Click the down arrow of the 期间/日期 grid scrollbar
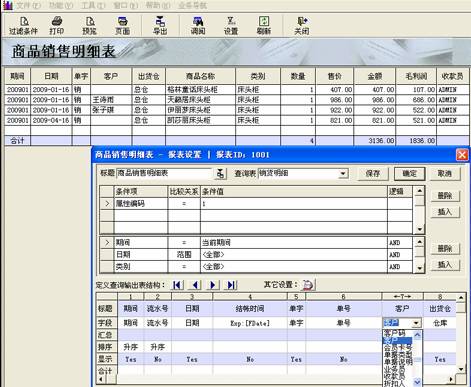The image size is (471, 387). (419, 268)
